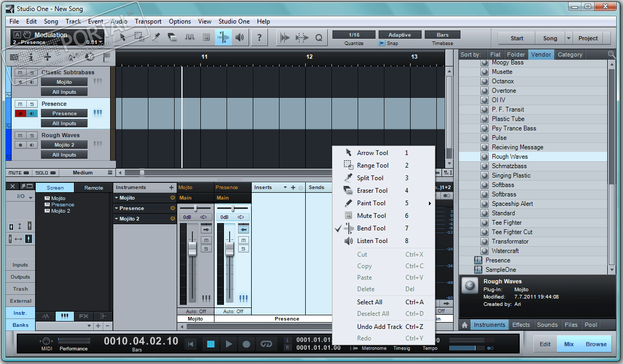Sort browser by Category

point(570,54)
